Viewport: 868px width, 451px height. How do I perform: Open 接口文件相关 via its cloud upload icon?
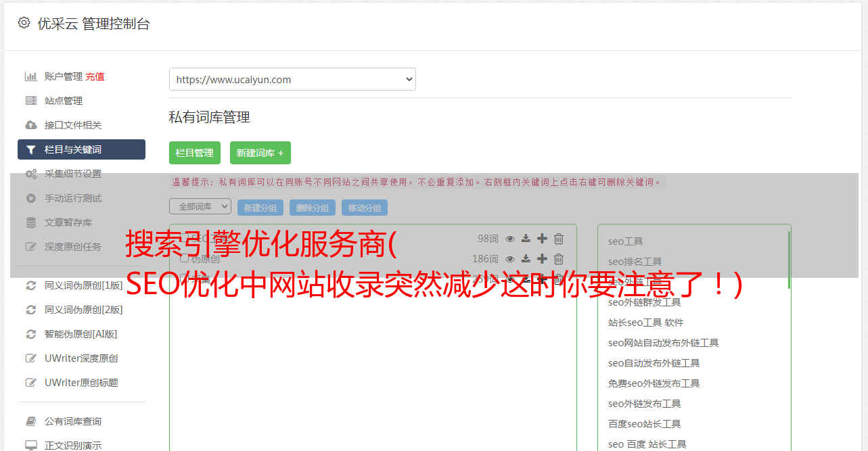click(31, 125)
